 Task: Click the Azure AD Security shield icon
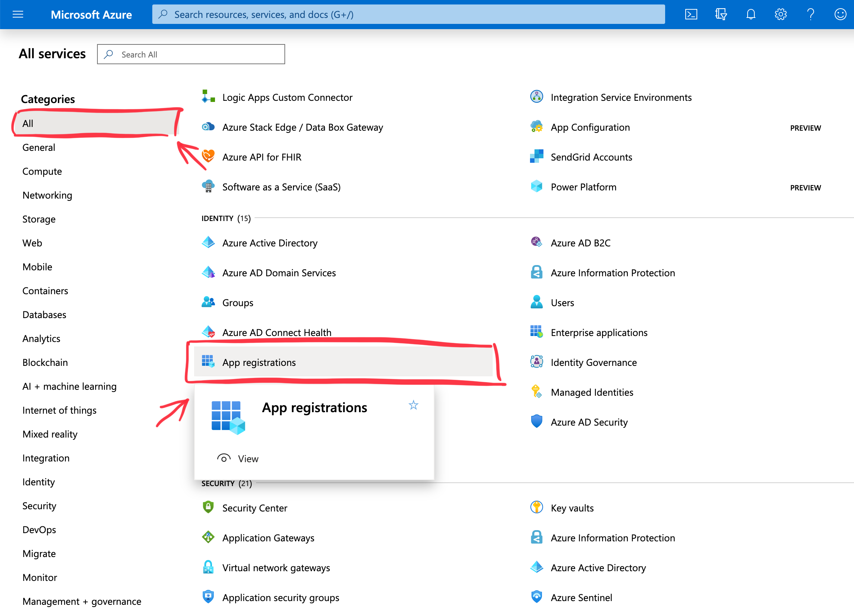pos(537,421)
